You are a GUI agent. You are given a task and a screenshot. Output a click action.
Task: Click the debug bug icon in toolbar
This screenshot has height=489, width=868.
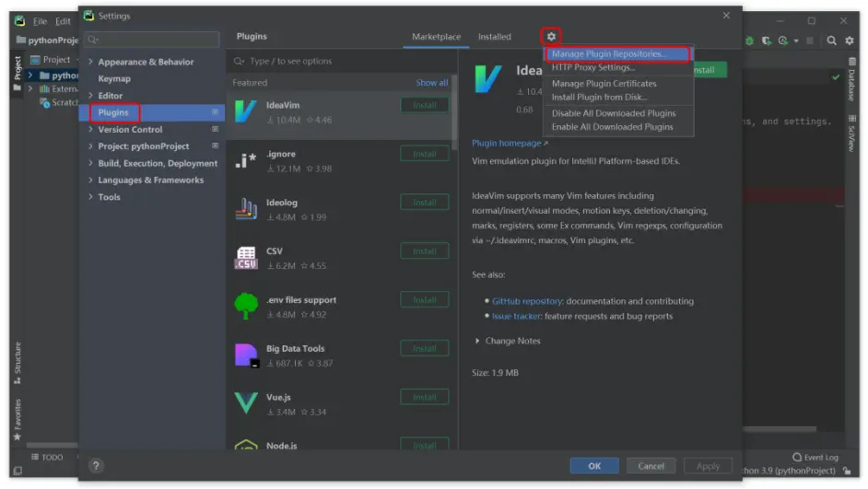pos(749,41)
